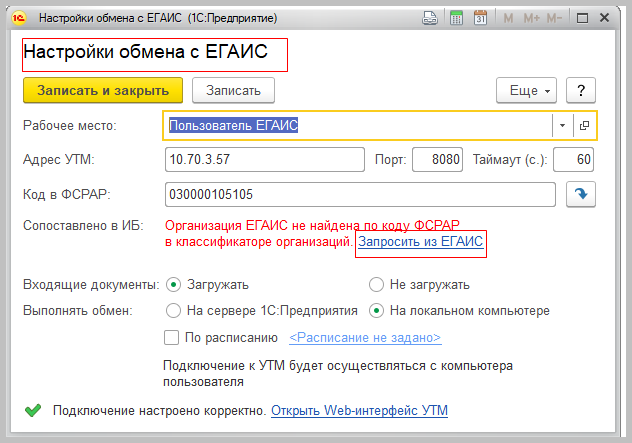Open the calendar icon in title bar

coord(480,18)
